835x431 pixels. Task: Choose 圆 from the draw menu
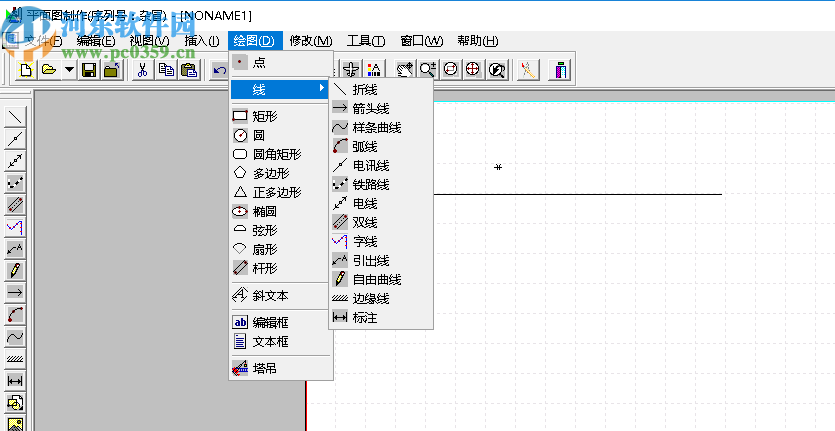[281, 135]
